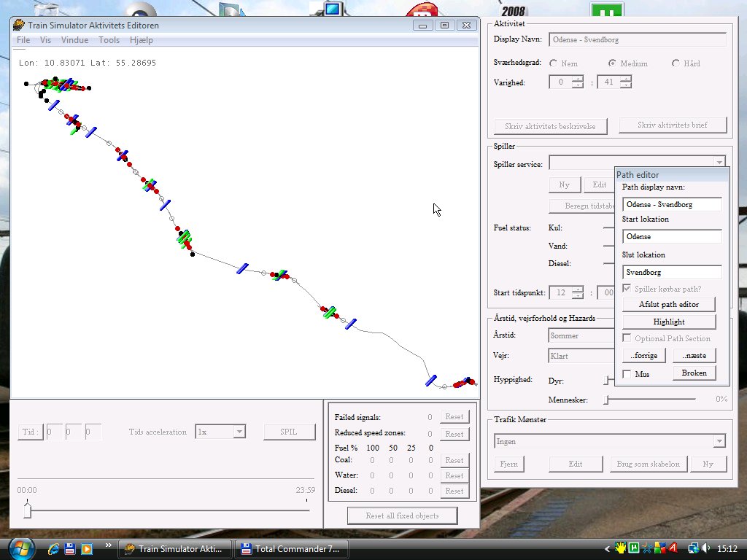Screen dimensions: 747x560
Task: Click the Highlight button
Action: point(669,322)
